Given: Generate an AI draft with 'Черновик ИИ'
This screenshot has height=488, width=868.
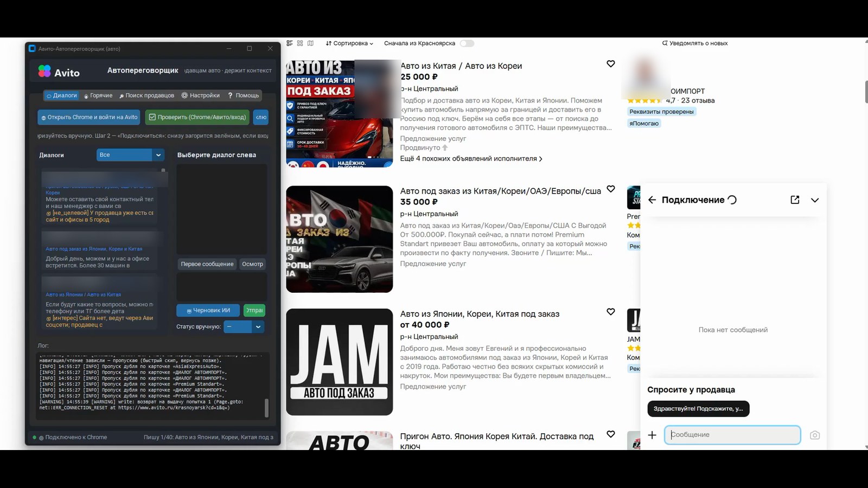Looking at the screenshot, I should click(208, 311).
